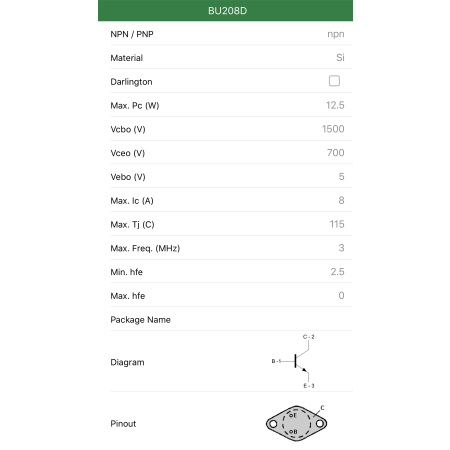This screenshot has width=450, height=450.
Task: Select the Package Name row
Action: pyautogui.click(x=231, y=319)
